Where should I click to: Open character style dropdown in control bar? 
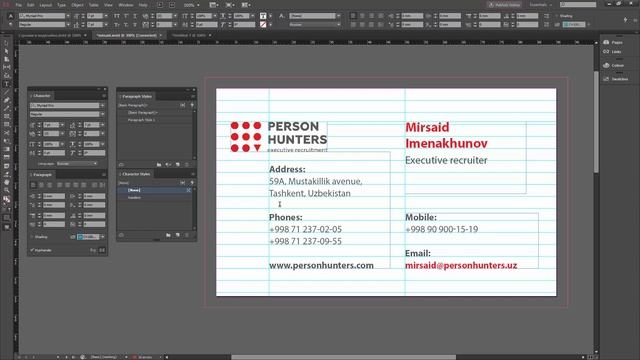coord(338,16)
